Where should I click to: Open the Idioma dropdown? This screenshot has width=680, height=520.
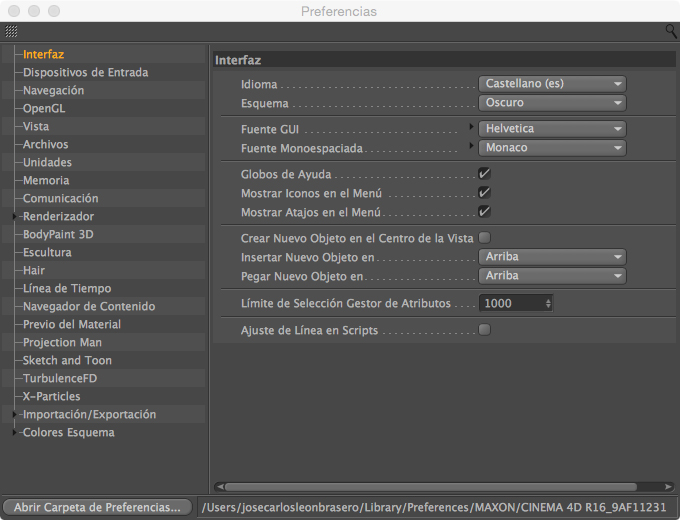[552, 84]
